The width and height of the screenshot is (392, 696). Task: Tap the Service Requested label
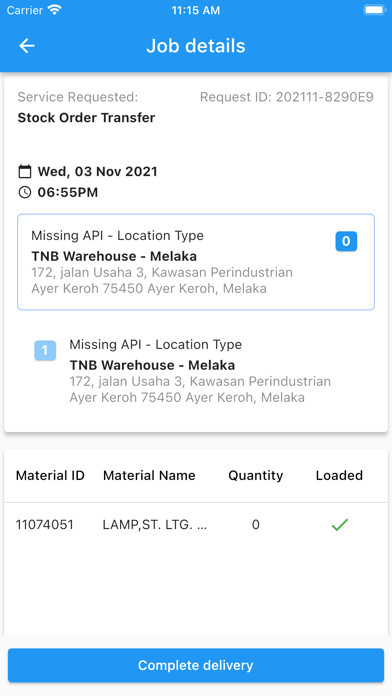click(x=78, y=97)
